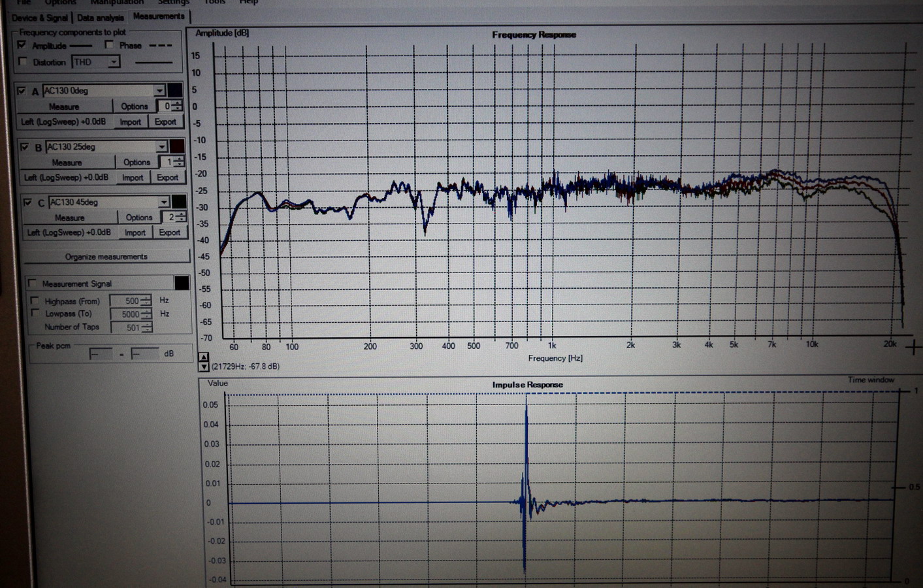The image size is (923, 588).
Task: Enable the Distortion checkbox
Action: pos(23,61)
